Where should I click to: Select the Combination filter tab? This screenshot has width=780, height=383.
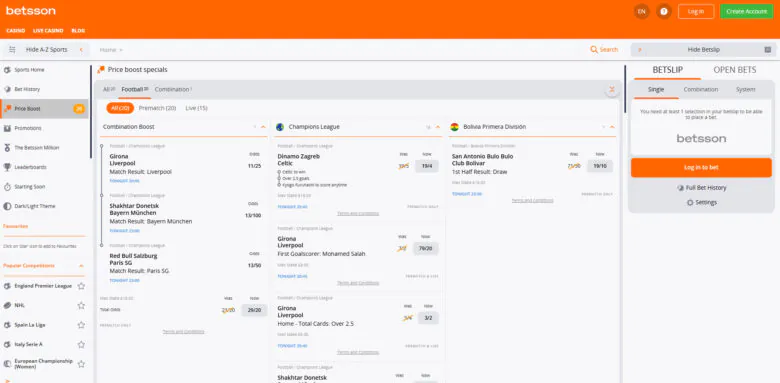[173, 90]
